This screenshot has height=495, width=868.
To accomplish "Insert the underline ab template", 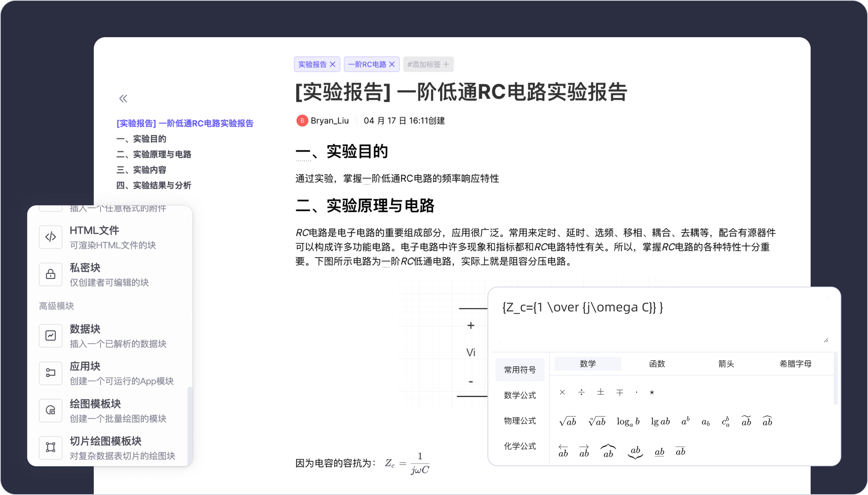I will point(660,452).
